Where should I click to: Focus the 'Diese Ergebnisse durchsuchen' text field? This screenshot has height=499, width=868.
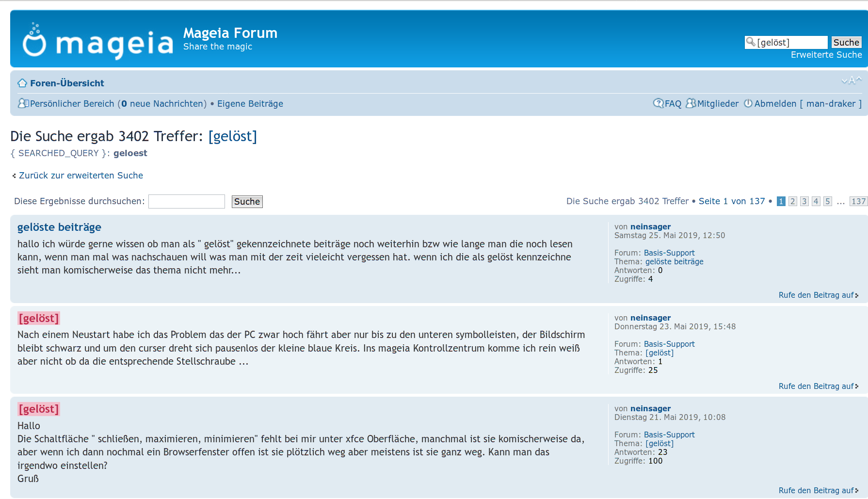[x=187, y=201]
